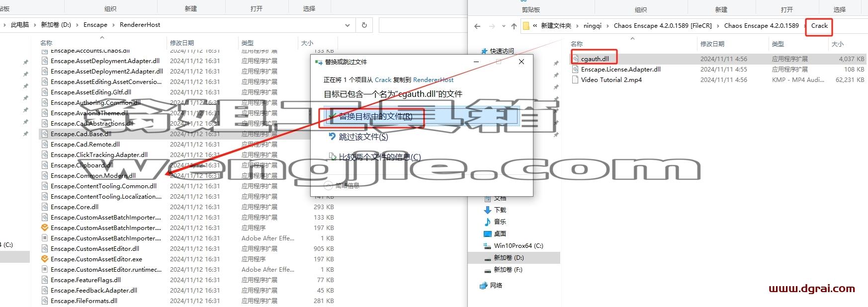
Task: Refresh the RendererHost folder window
Action: coord(364,25)
